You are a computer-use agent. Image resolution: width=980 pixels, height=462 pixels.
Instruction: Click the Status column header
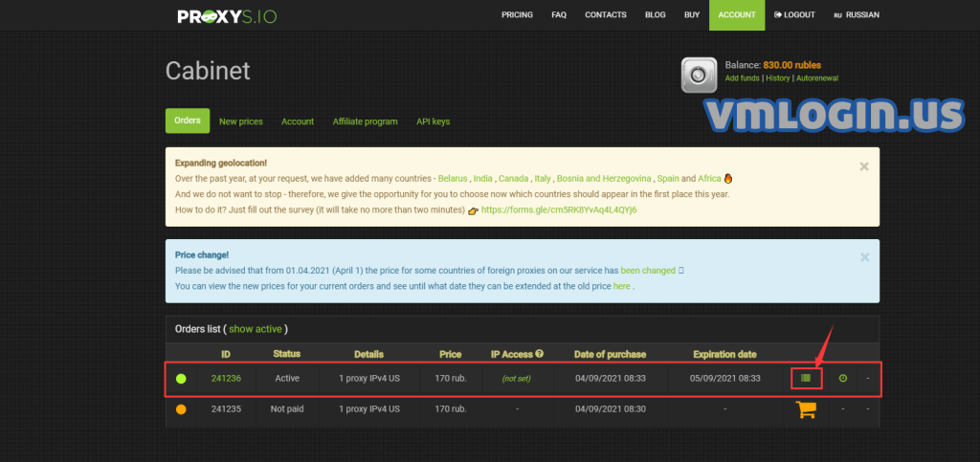286,354
